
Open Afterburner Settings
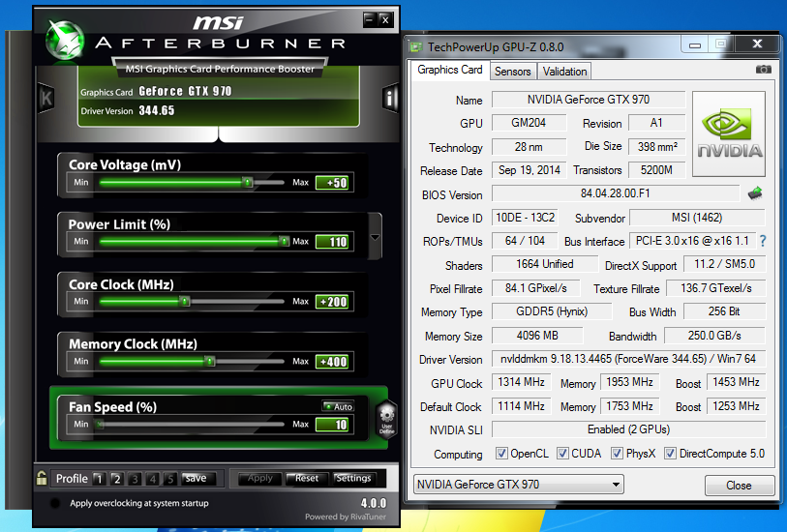pyautogui.click(x=353, y=479)
